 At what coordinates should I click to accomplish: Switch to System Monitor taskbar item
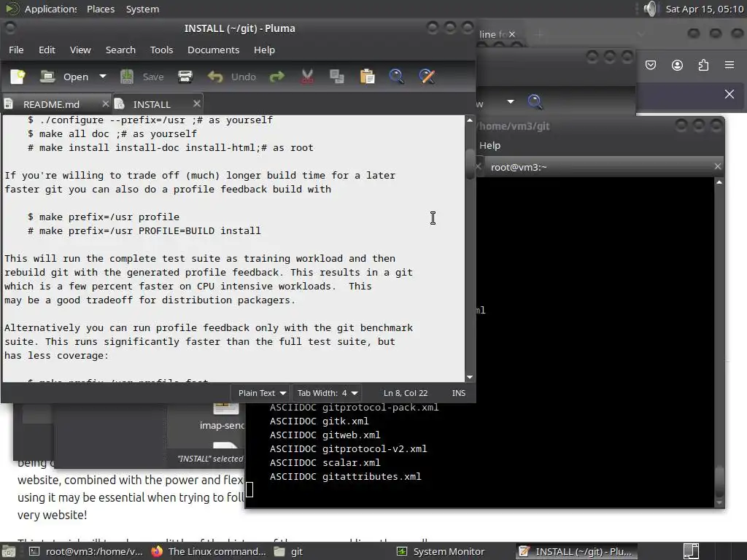point(441,551)
